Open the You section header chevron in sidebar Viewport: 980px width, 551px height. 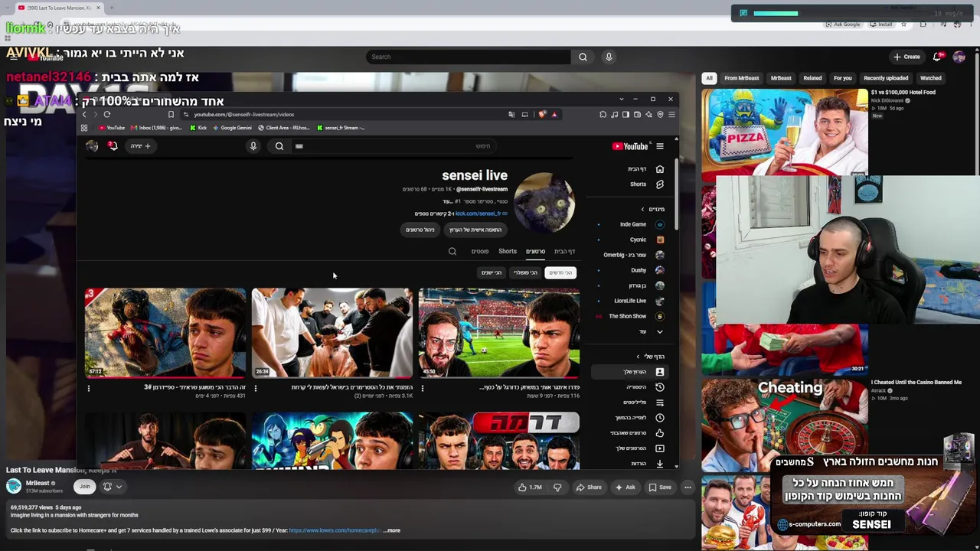coord(638,357)
